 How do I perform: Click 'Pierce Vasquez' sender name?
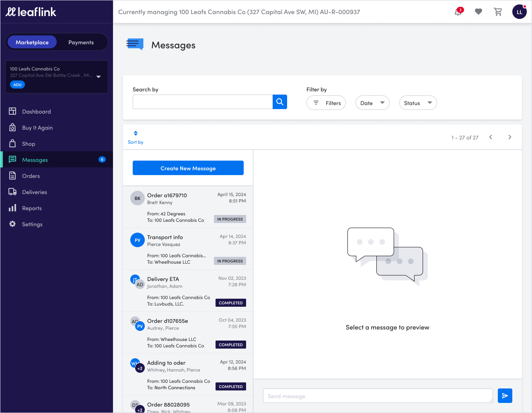pyautogui.click(x=164, y=244)
